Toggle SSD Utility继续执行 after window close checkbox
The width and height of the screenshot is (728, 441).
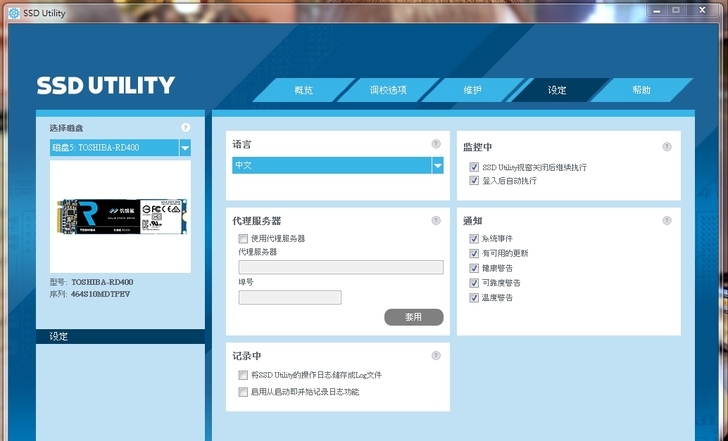click(474, 167)
